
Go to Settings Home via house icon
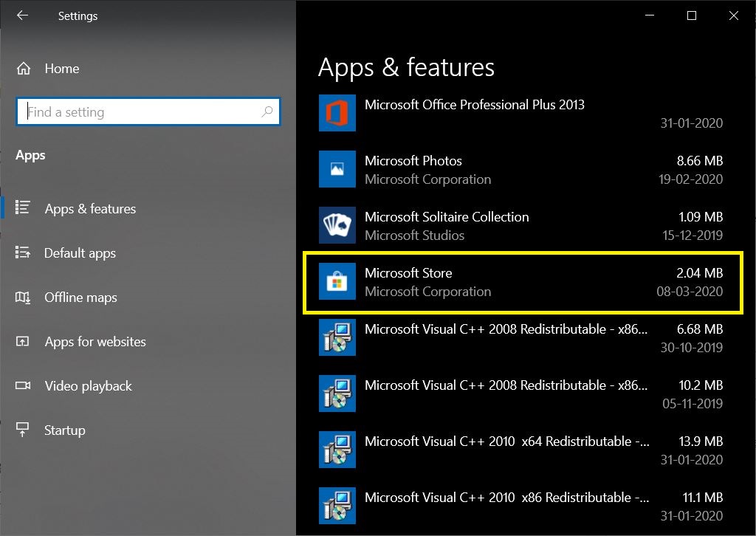[x=23, y=69]
